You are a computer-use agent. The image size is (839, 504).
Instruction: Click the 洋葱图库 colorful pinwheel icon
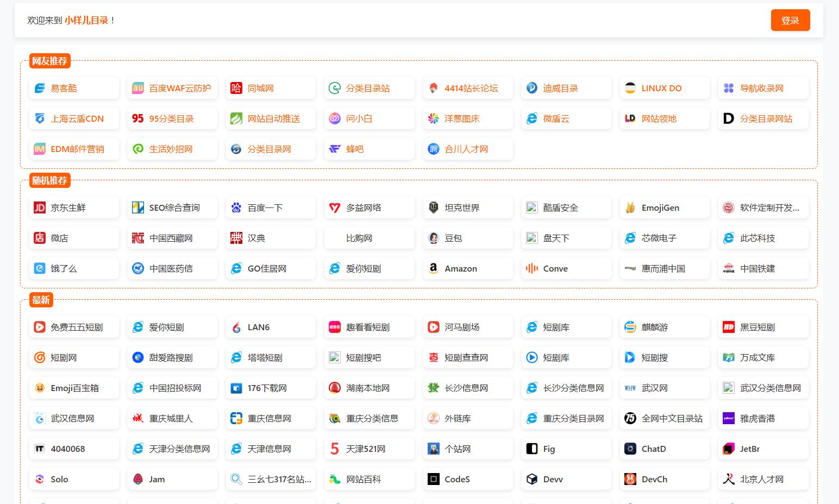(434, 118)
